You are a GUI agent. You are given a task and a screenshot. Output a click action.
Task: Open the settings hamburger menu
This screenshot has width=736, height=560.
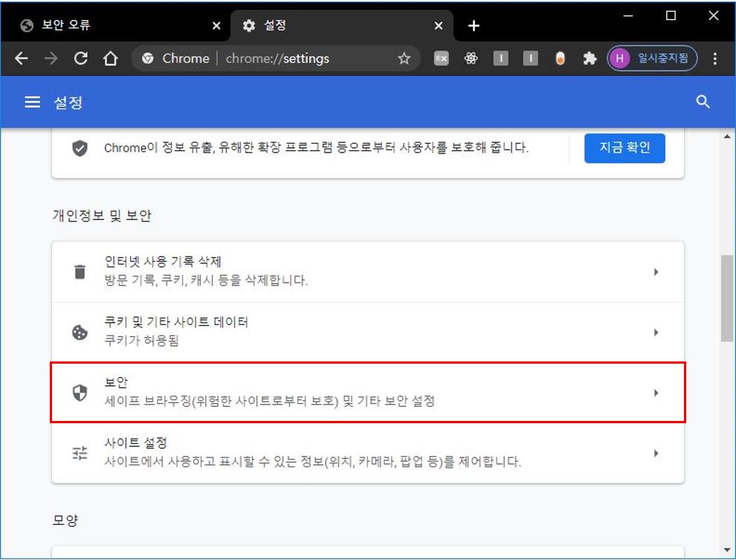(x=33, y=102)
